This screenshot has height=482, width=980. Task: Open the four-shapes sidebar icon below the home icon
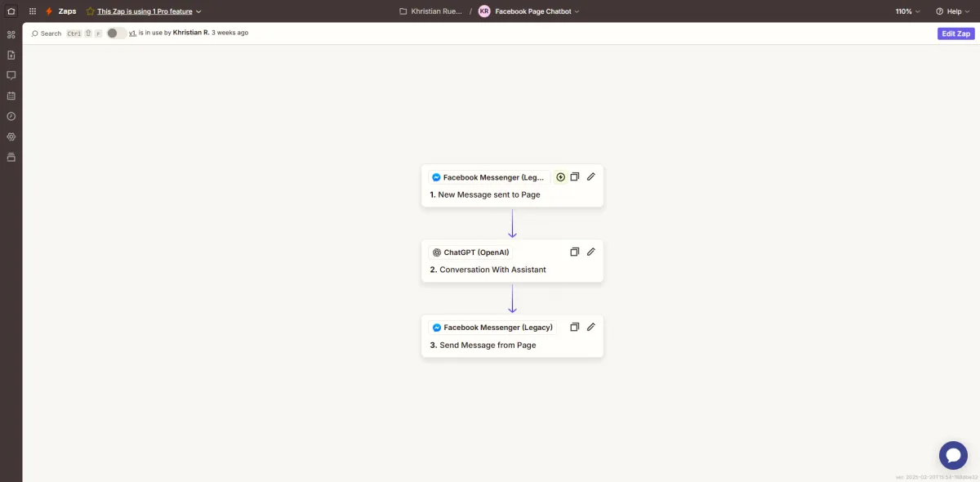pos(11,34)
